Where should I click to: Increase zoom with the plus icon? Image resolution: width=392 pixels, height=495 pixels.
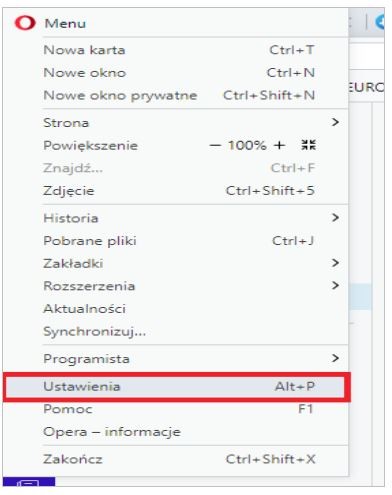(x=279, y=145)
